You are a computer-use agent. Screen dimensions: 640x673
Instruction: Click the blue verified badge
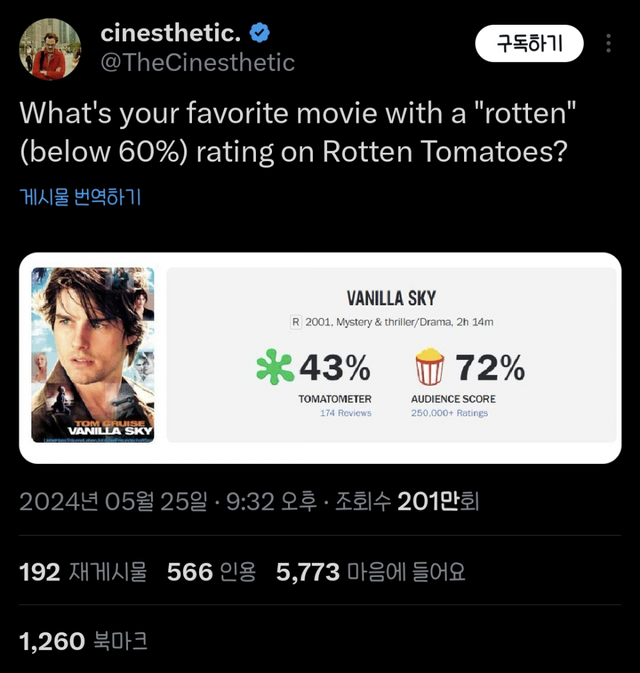[259, 33]
